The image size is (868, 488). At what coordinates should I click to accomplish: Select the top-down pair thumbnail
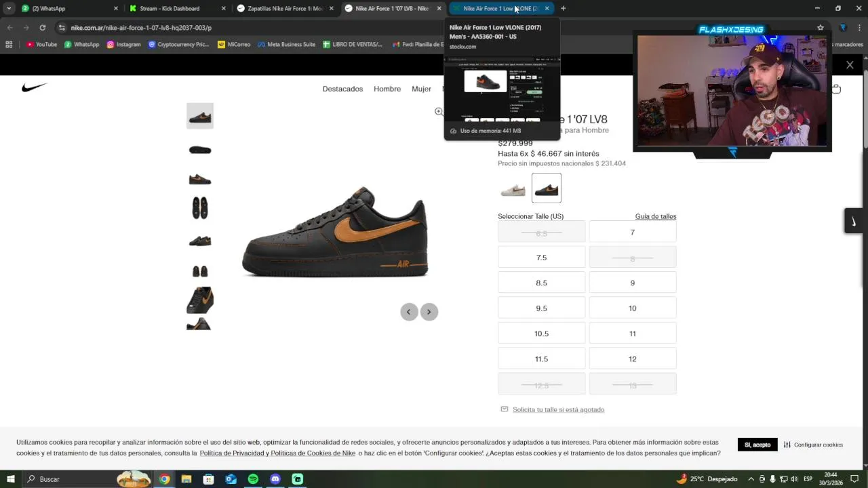[x=200, y=208]
